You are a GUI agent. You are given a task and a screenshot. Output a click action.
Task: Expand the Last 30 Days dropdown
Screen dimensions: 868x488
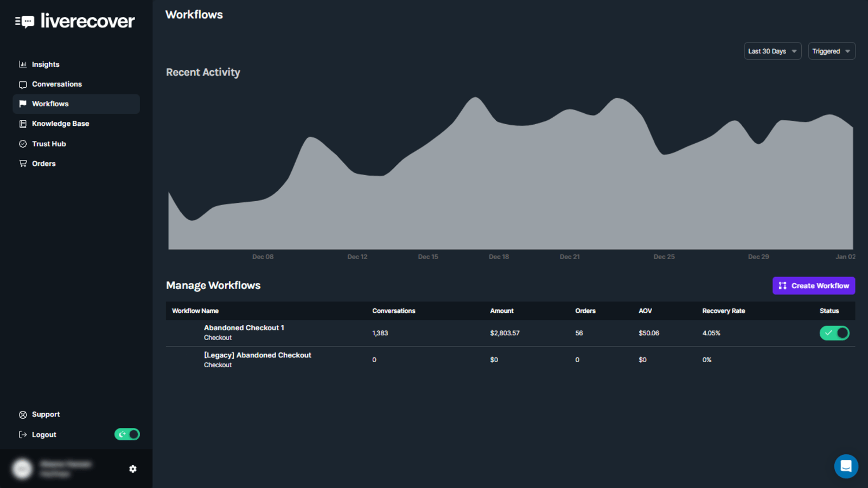[772, 51]
